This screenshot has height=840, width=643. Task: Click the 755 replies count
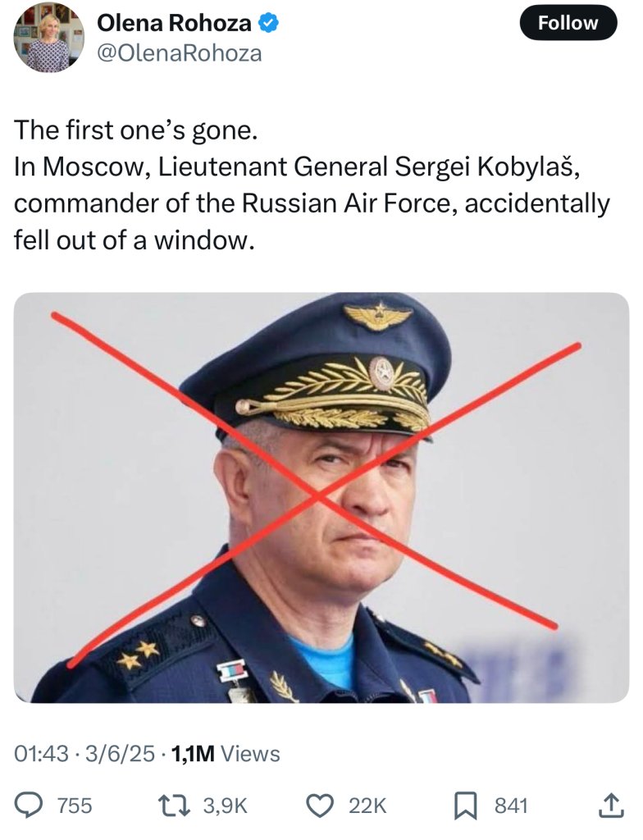75,806
